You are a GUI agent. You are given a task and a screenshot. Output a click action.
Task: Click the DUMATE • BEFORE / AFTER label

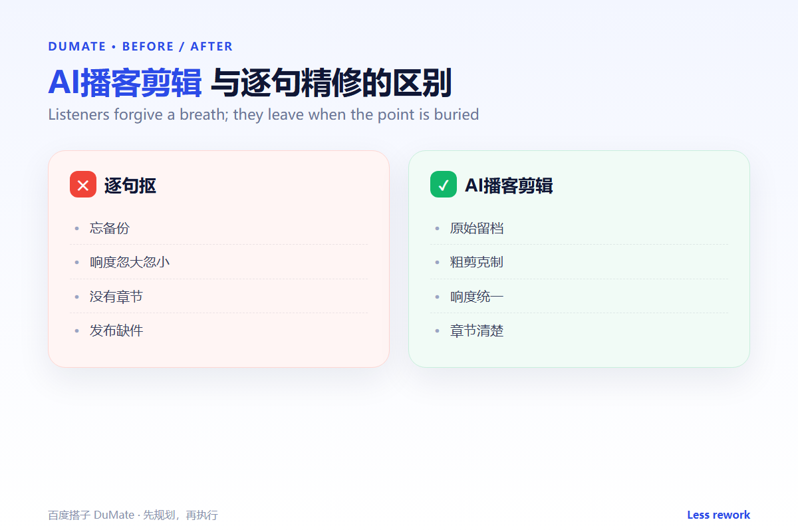coord(140,47)
